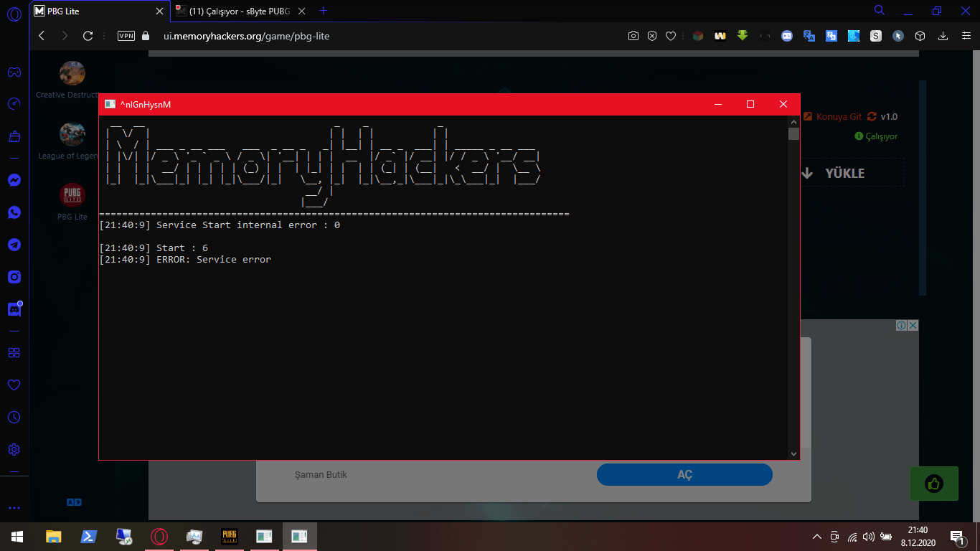Open the GX Control speedometer icon
Screen dimensions: 980x551
pyautogui.click(x=14, y=104)
